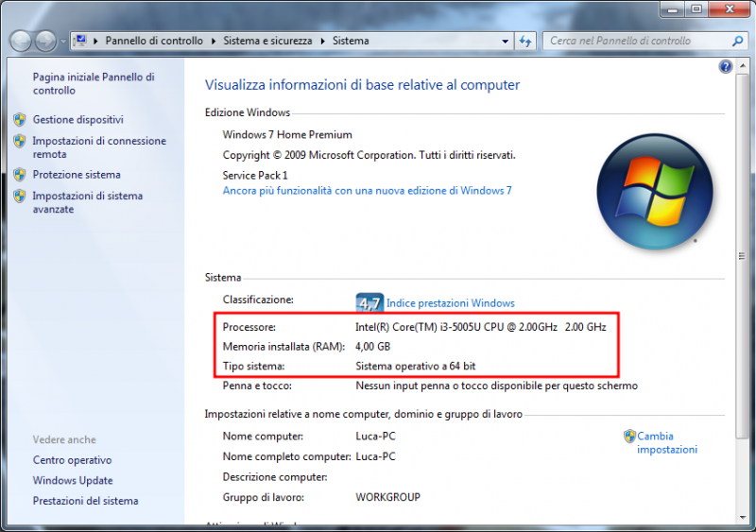The image size is (756, 532).
Task: Click the blue help question mark icon
Action: click(x=726, y=66)
